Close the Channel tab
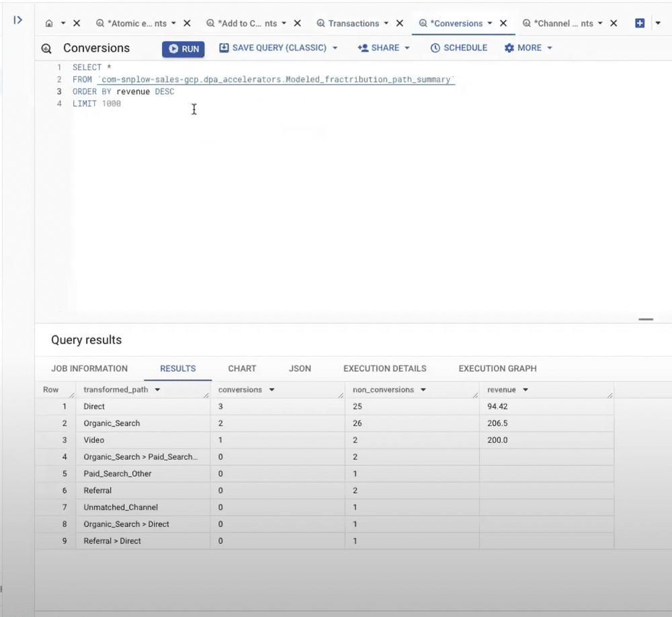672x617 pixels. point(614,23)
